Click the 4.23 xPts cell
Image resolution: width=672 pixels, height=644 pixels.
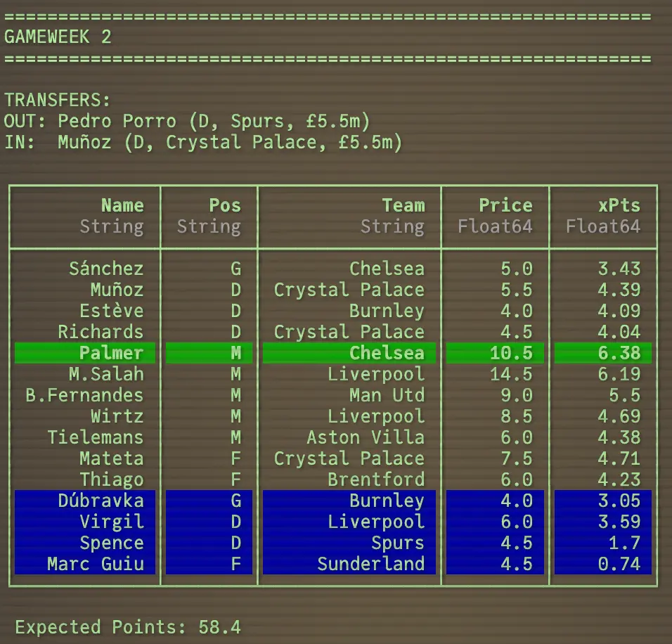click(619, 479)
